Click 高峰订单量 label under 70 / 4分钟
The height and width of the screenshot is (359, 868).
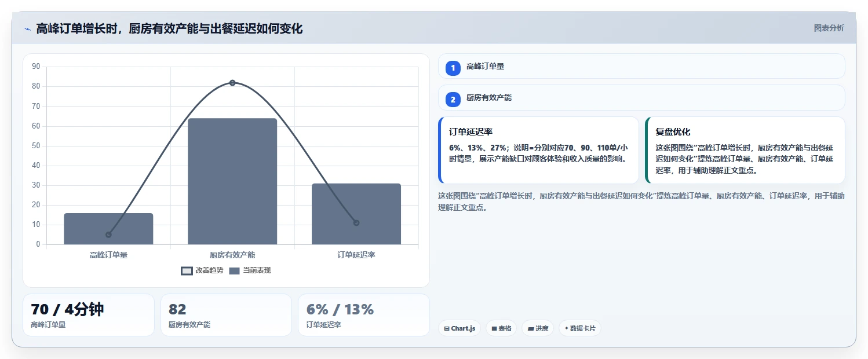pos(48,325)
